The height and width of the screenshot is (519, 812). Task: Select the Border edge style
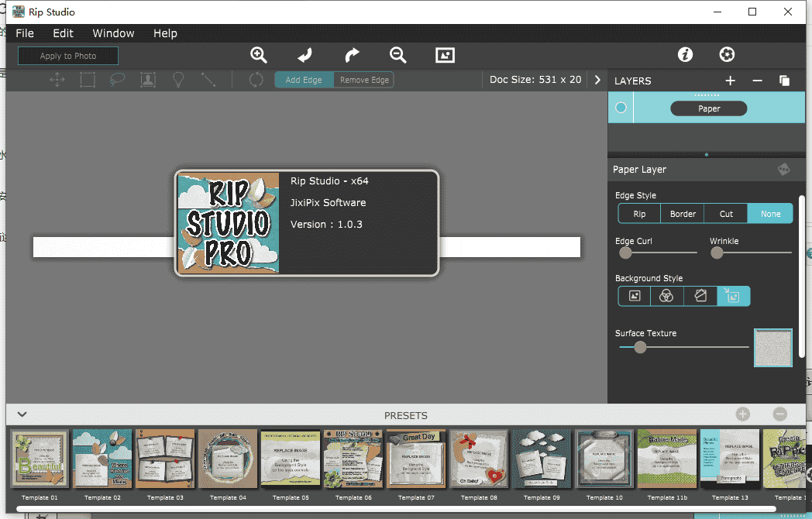(683, 214)
